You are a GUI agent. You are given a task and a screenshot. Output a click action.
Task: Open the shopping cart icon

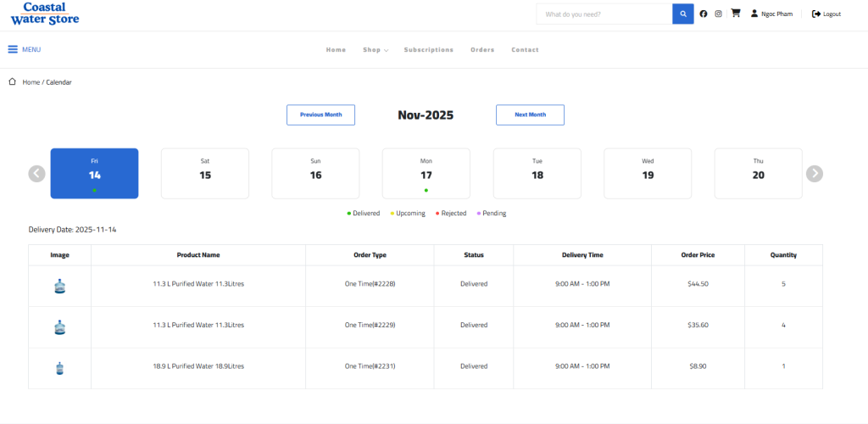735,14
